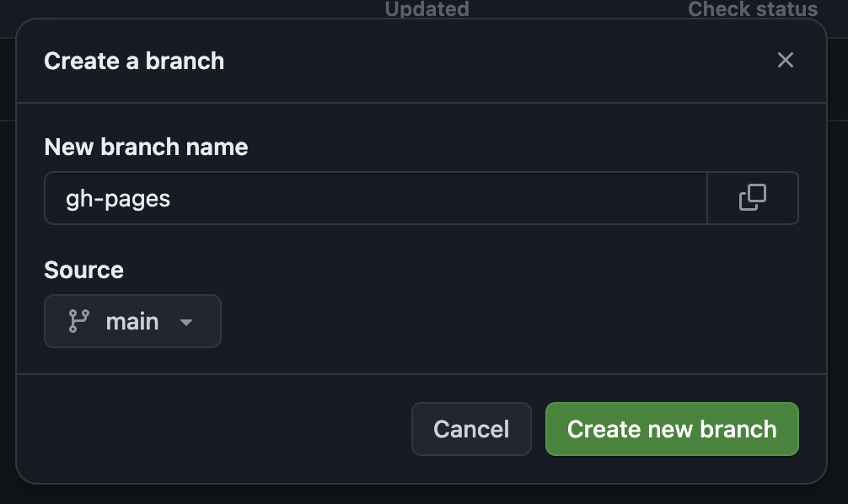Click the Updated column header
The width and height of the screenshot is (848, 504).
(x=427, y=9)
